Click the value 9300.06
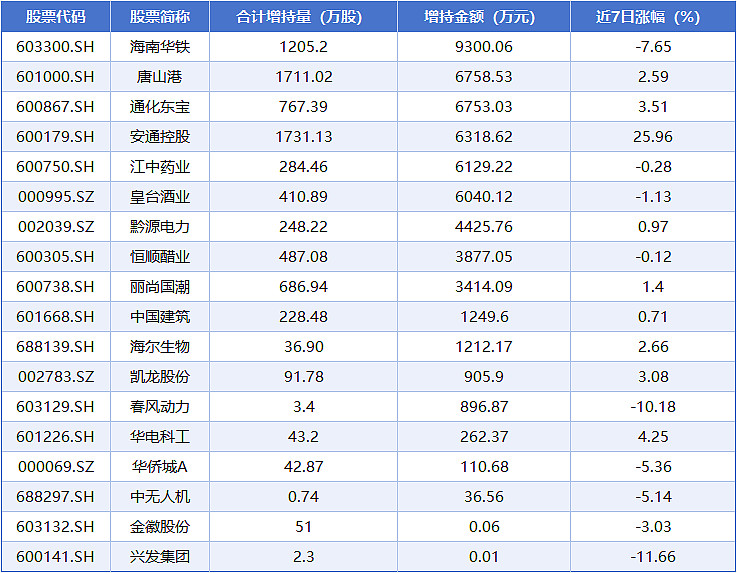Viewport: 737px width, 573px height. pos(484,47)
